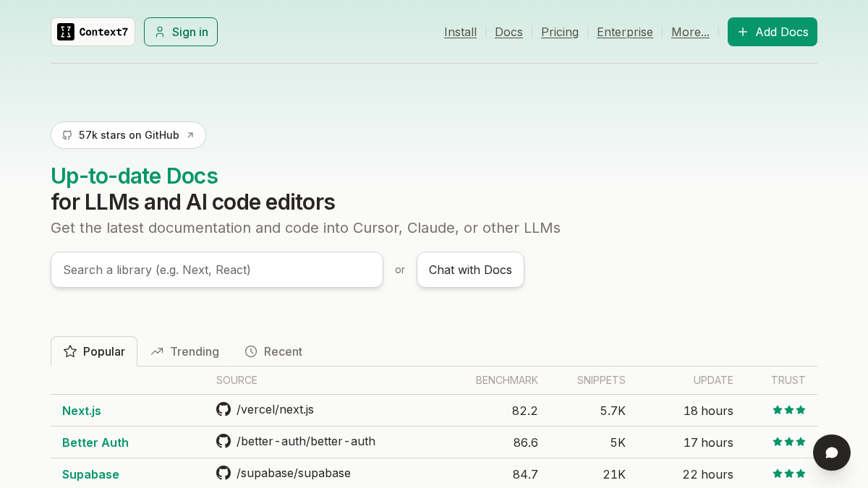Click the UPDATE column header
The width and height of the screenshot is (868, 488).
(x=713, y=380)
